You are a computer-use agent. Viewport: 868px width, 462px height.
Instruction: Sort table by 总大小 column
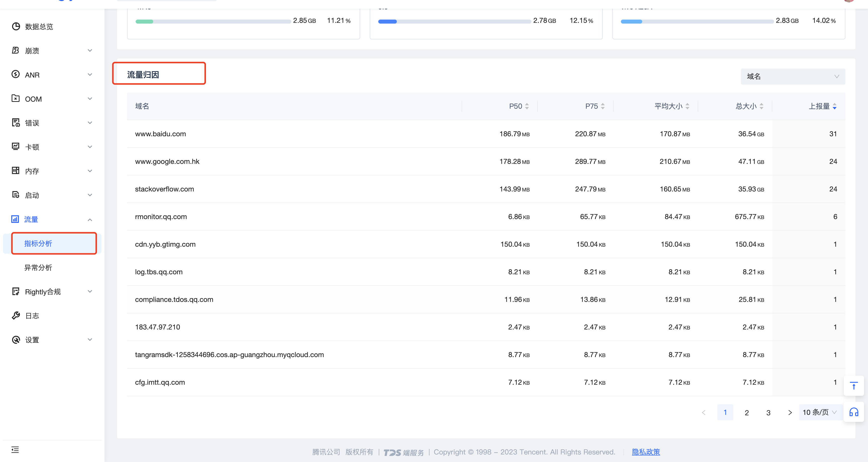pyautogui.click(x=761, y=106)
